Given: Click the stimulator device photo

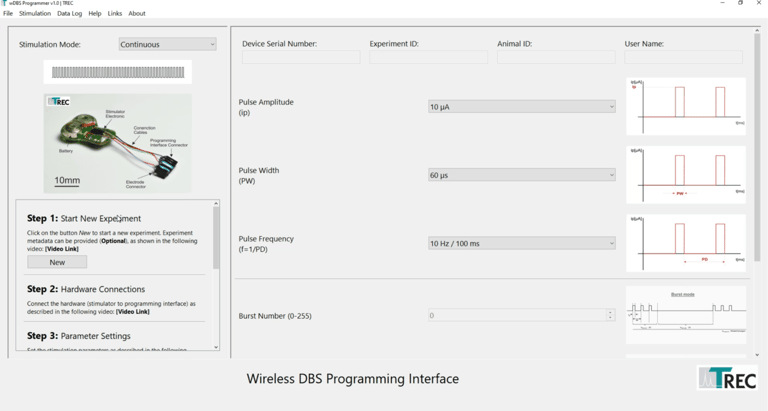Looking at the screenshot, I should [118, 143].
